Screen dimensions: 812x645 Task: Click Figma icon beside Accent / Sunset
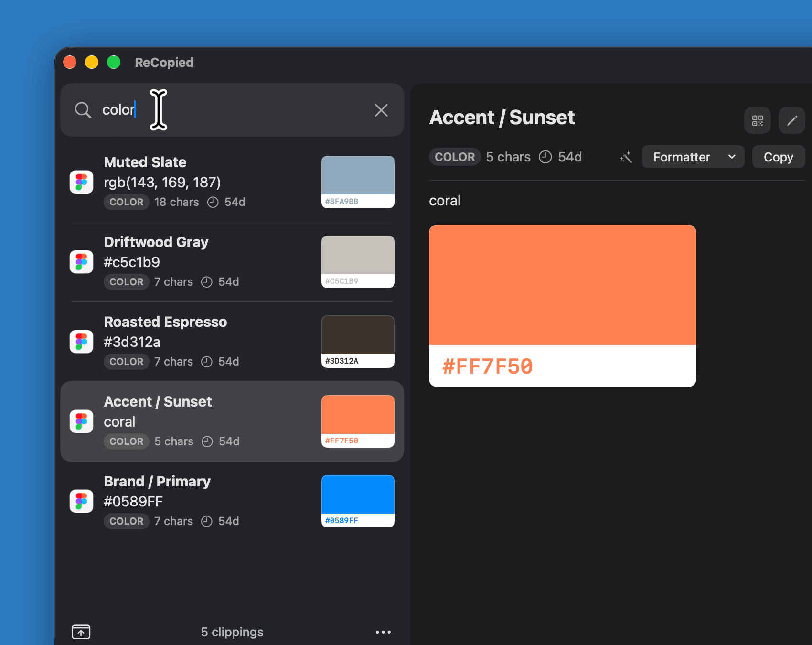[81, 421]
